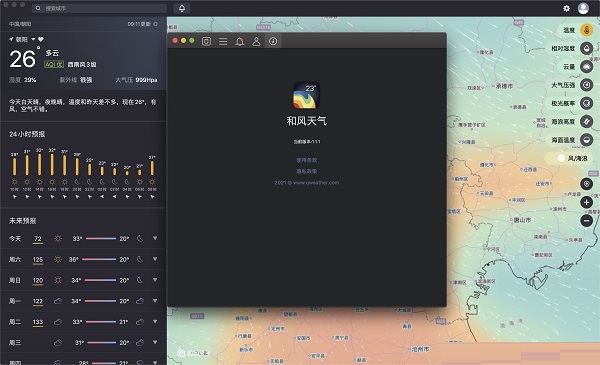The height and width of the screenshot is (365, 600).
Task: Click the temperature range bar for 周三
Action: (x=101, y=342)
